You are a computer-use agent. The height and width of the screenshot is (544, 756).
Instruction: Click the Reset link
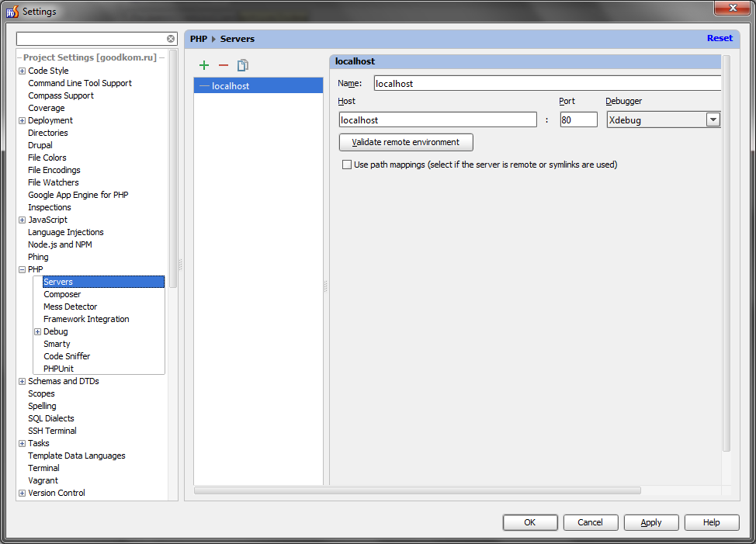point(720,38)
